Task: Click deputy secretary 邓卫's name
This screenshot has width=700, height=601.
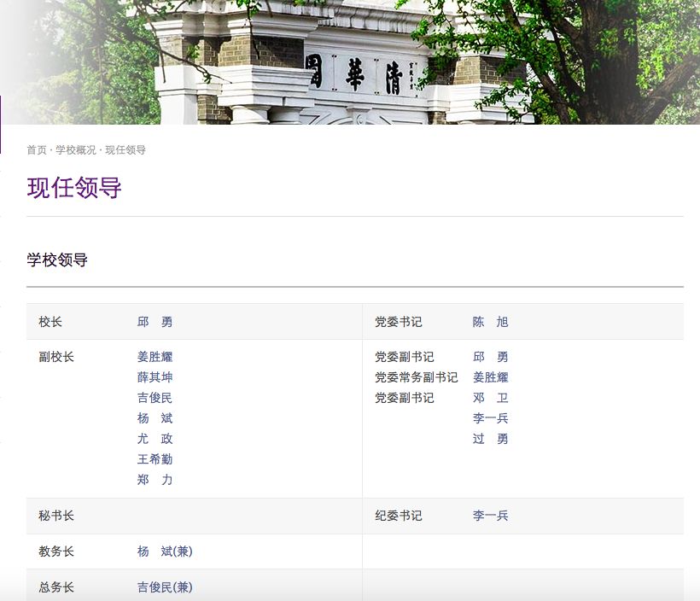Action: [489, 398]
